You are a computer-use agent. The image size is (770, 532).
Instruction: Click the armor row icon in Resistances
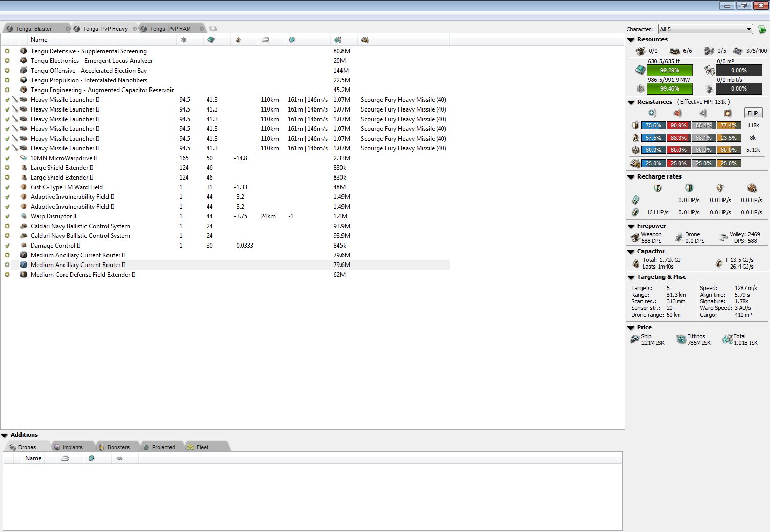click(635, 138)
